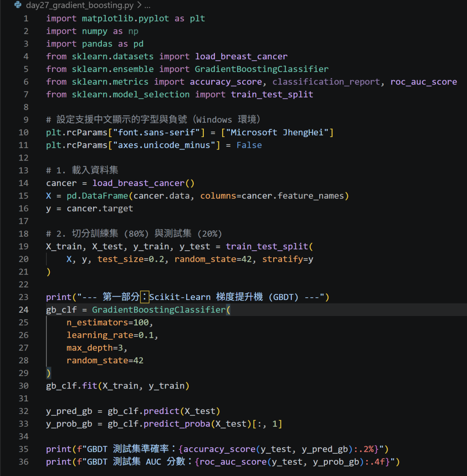
Task: Click the "learning_rate" parameter
Action: click(x=99, y=335)
